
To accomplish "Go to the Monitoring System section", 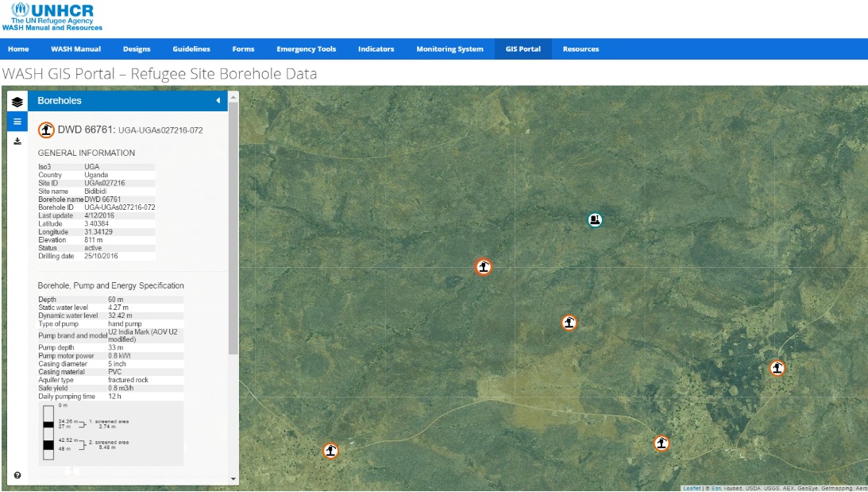I will (x=449, y=48).
